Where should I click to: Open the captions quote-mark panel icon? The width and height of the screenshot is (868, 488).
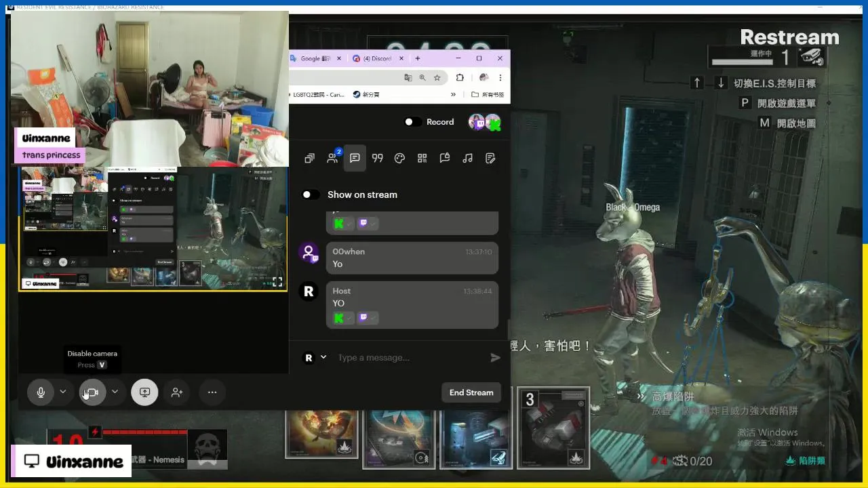pos(378,158)
